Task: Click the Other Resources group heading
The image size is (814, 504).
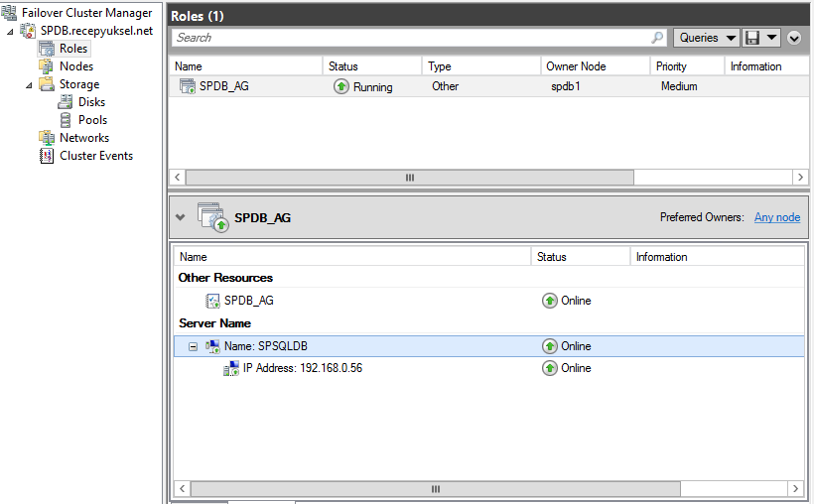Action: (225, 278)
